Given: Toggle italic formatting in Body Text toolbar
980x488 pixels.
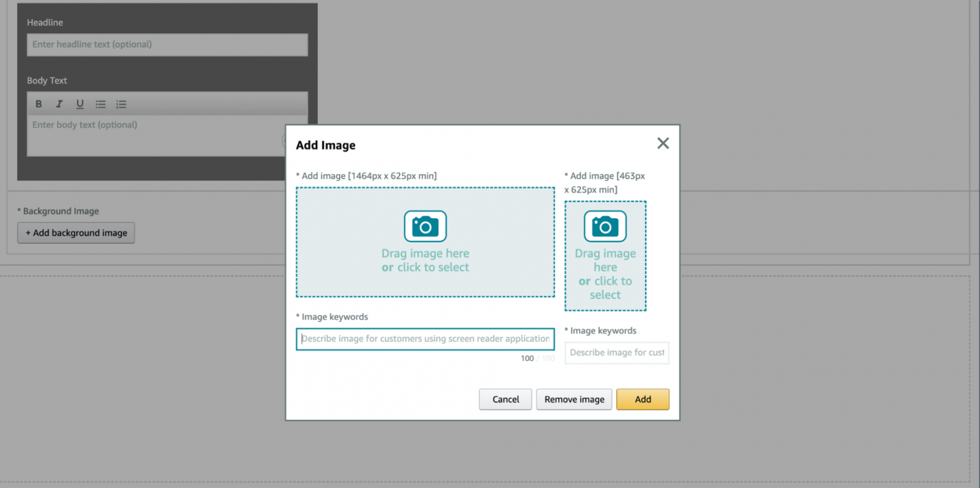Looking at the screenshot, I should (x=59, y=104).
